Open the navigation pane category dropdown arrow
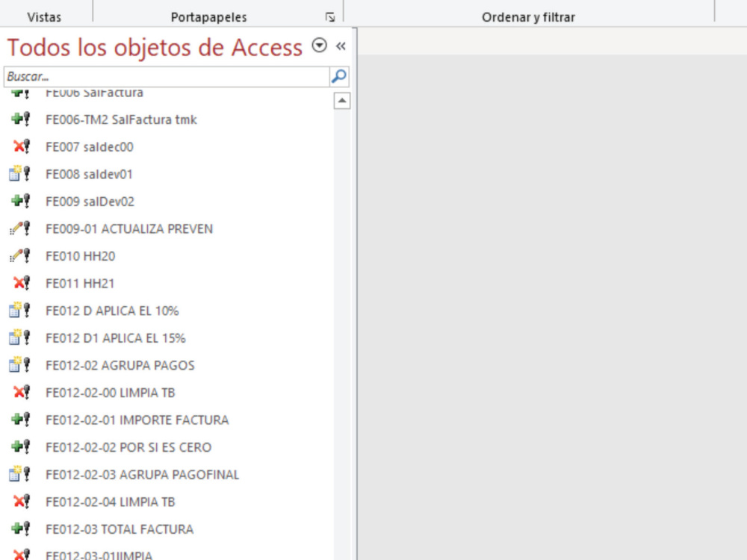Viewport: 747px width, 560px height. [x=319, y=46]
